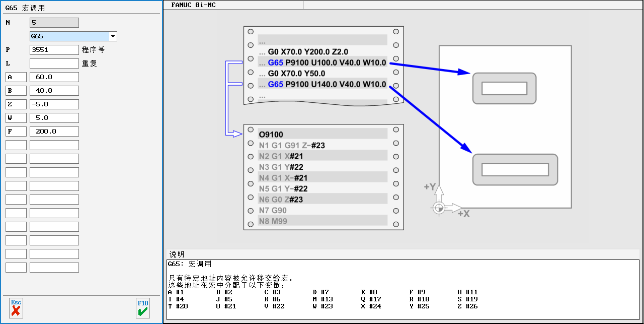Click the value field containing -5.0

click(x=54, y=104)
